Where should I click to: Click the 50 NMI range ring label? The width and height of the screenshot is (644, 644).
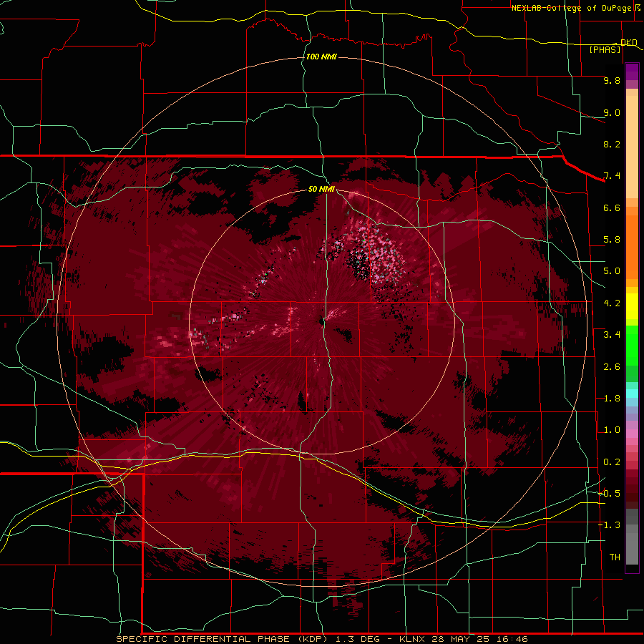coord(321,189)
